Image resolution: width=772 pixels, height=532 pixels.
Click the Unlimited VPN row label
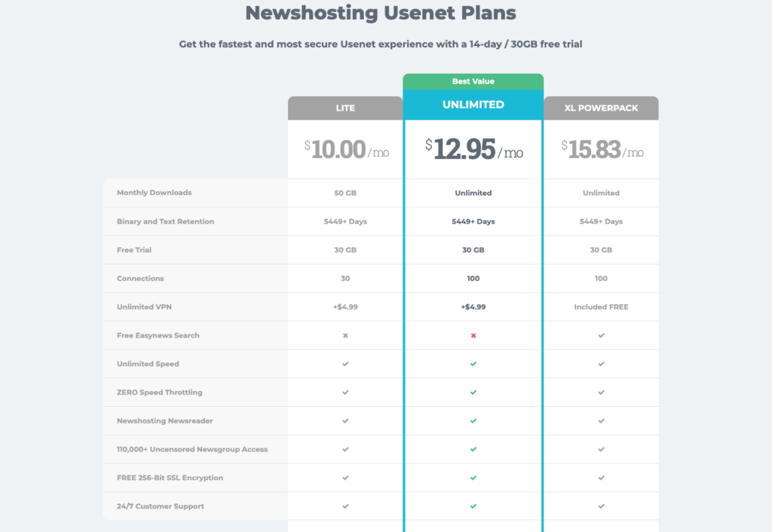click(x=144, y=307)
